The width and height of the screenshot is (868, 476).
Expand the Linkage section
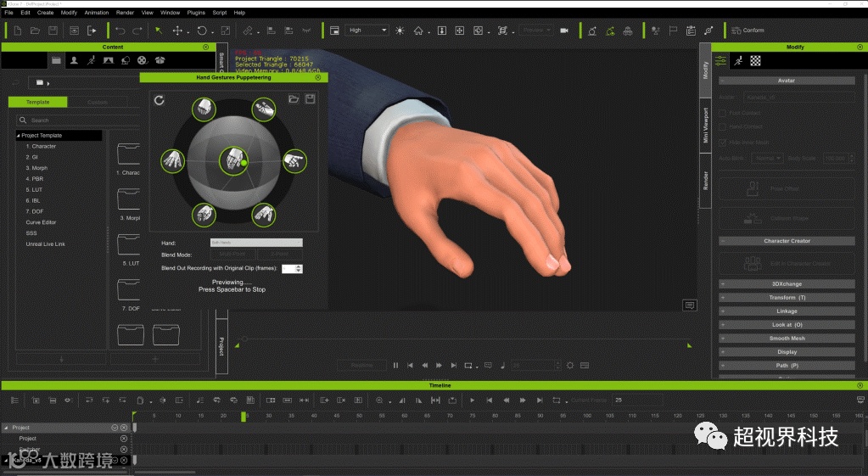coord(787,311)
